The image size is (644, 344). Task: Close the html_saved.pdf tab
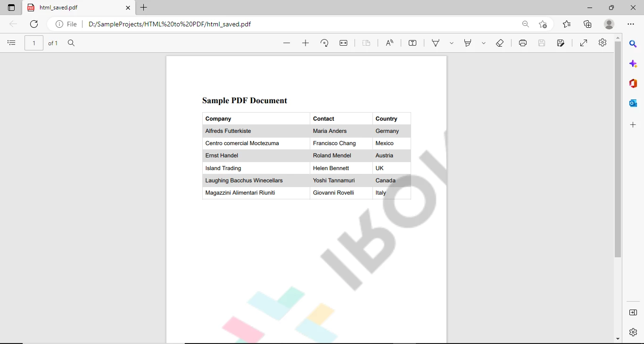[128, 8]
